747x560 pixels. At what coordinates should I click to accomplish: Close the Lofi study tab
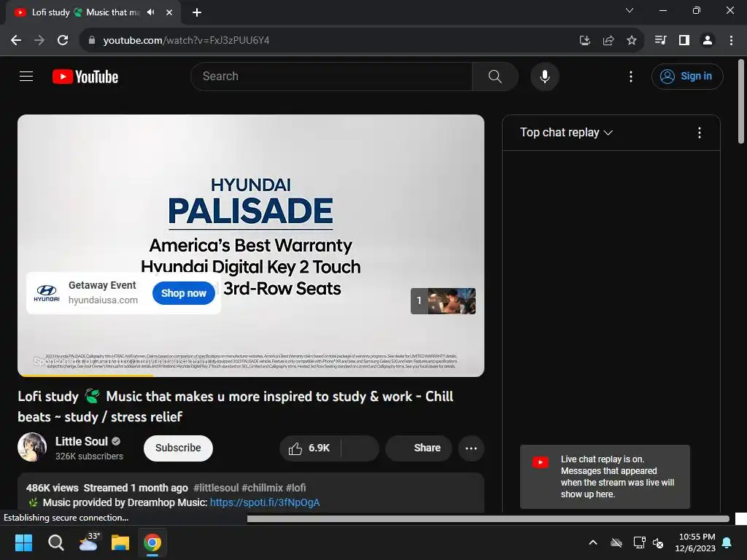pyautogui.click(x=169, y=12)
